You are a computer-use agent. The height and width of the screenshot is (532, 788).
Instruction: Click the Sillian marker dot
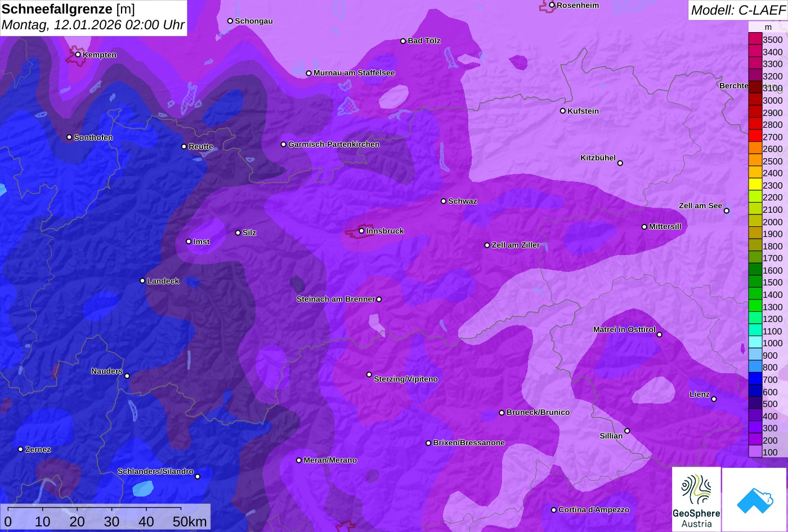(x=627, y=431)
